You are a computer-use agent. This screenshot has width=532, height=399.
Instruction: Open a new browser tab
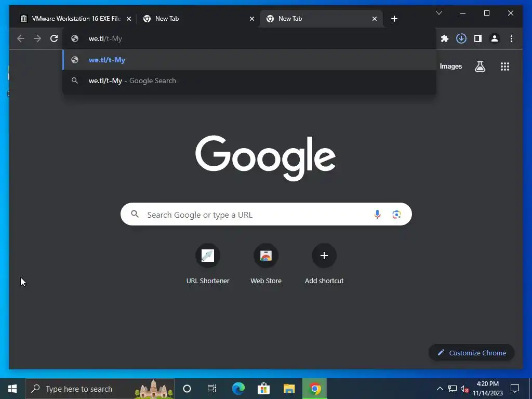(x=394, y=19)
